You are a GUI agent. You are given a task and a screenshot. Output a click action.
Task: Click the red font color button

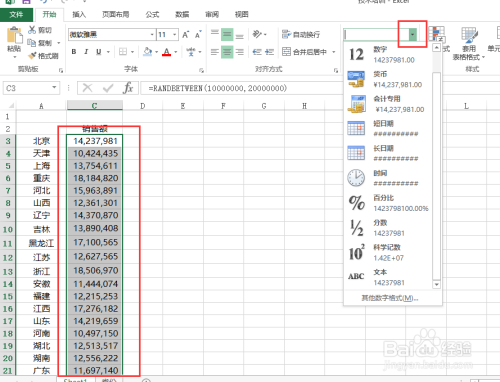[x=167, y=52]
